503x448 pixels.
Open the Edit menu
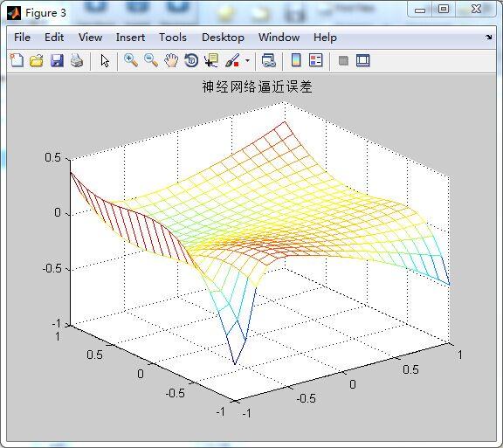pyautogui.click(x=54, y=38)
